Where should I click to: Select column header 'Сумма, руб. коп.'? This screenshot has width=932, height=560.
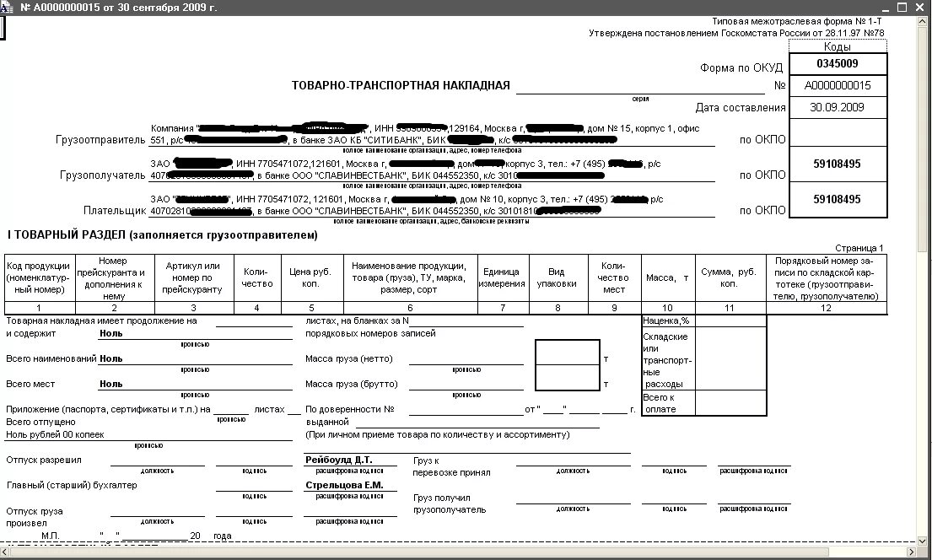[x=730, y=278]
